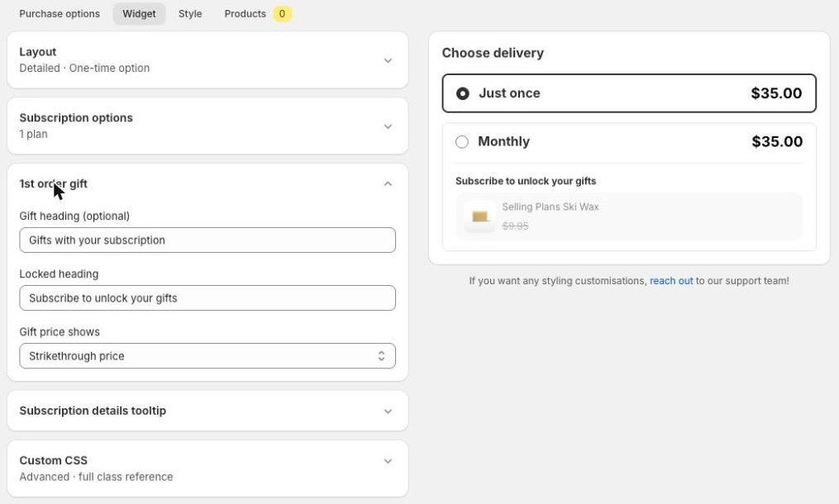The height and width of the screenshot is (504, 839).
Task: Click the 'Gift price shows' label
Action: pos(60,332)
